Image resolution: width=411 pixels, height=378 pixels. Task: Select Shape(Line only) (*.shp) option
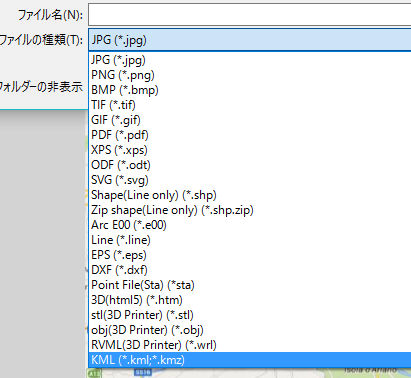tap(250, 195)
